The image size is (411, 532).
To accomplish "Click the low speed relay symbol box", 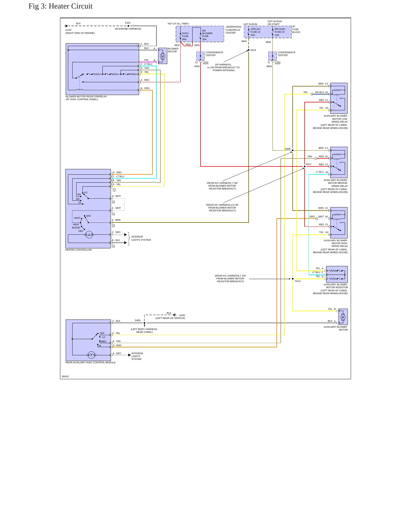I will pyautogui.click(x=339, y=98).
